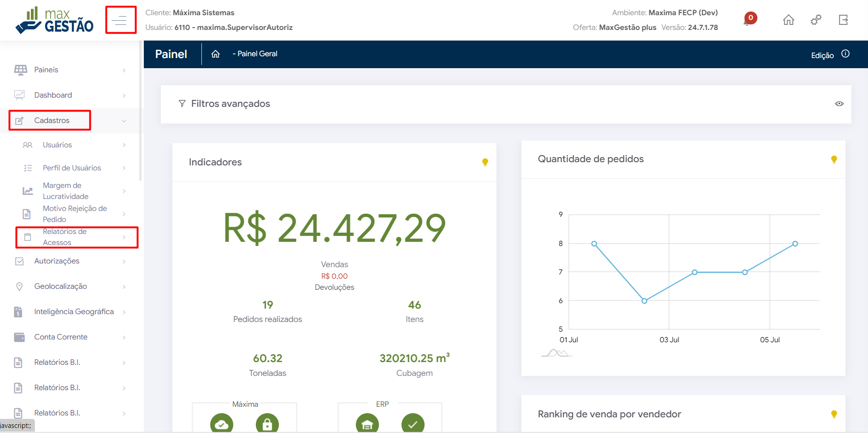Open the Dashboard menu item

coord(53,95)
